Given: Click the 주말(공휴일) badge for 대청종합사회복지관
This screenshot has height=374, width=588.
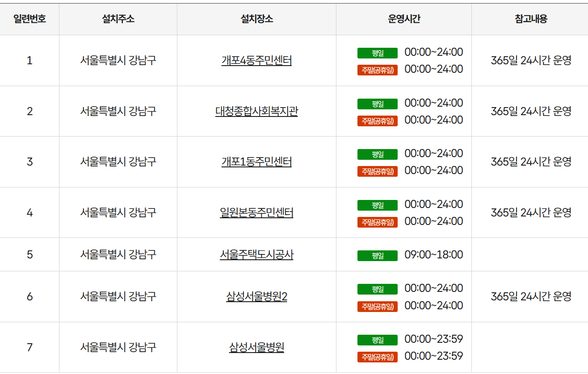Looking at the screenshot, I should click(377, 121).
